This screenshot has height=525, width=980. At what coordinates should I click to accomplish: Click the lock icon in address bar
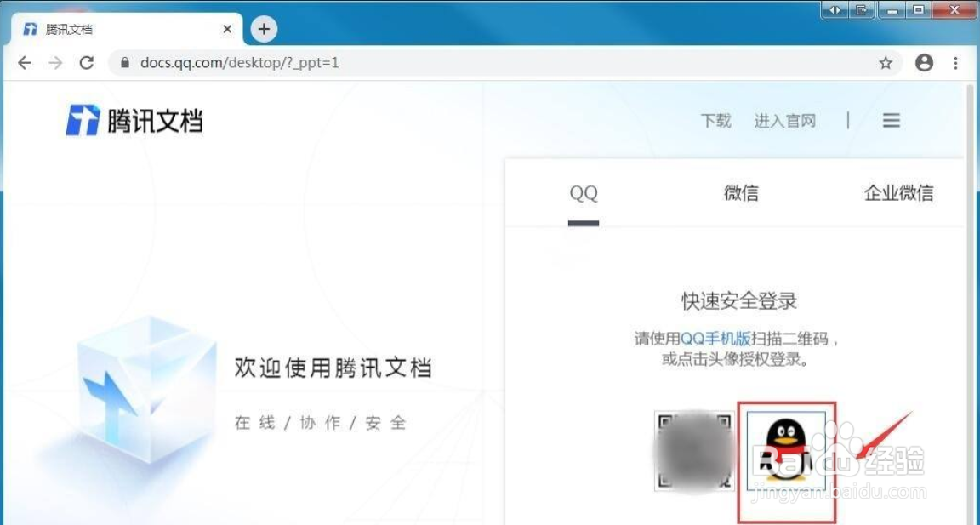coord(125,62)
